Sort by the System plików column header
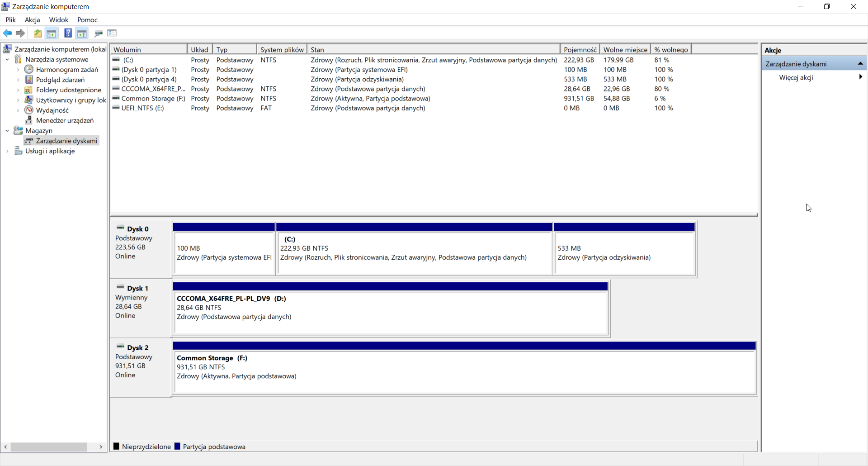868x466 pixels. 282,49
